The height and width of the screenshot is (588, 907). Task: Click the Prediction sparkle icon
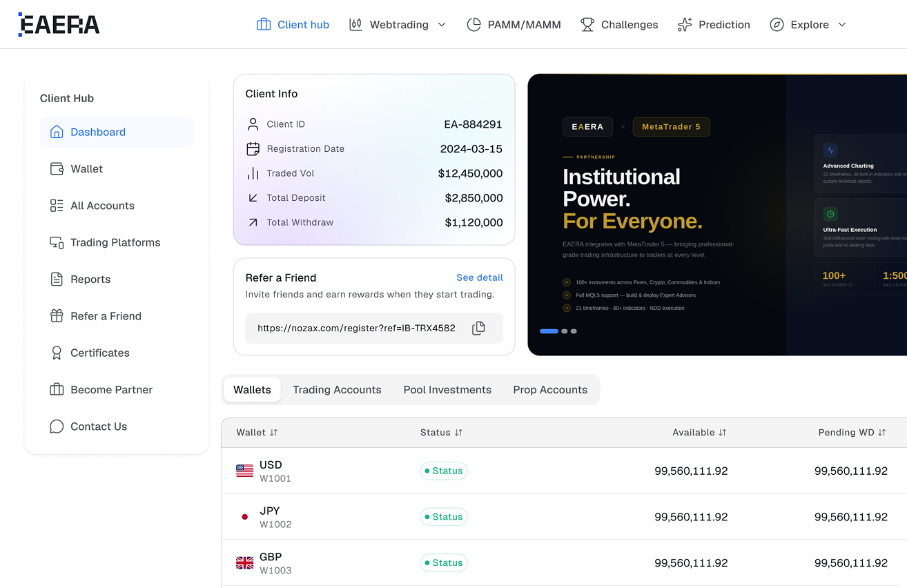(x=685, y=25)
